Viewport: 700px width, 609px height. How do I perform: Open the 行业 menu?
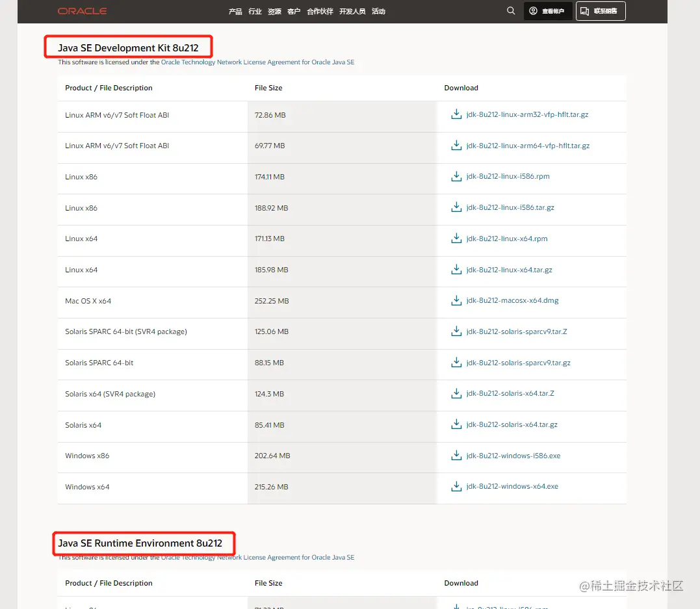(x=255, y=11)
